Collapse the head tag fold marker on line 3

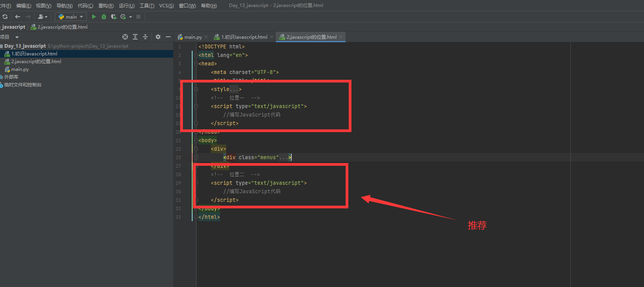[196, 64]
